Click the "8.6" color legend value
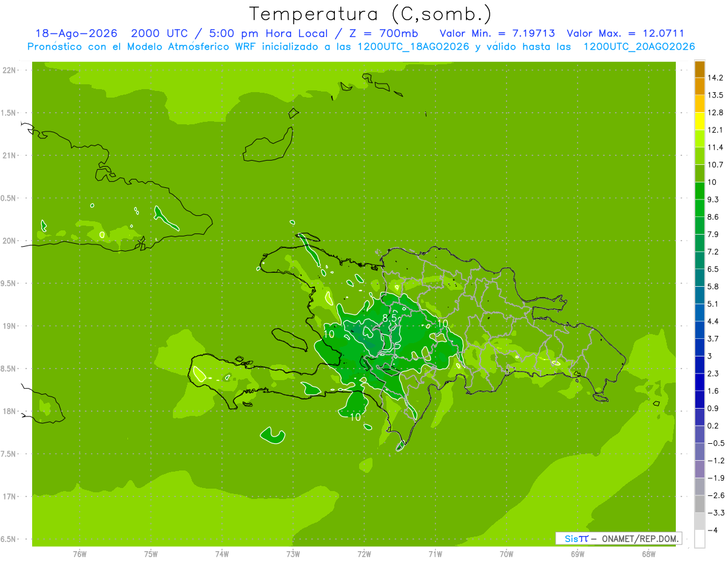The height and width of the screenshot is (562, 728). 713,216
